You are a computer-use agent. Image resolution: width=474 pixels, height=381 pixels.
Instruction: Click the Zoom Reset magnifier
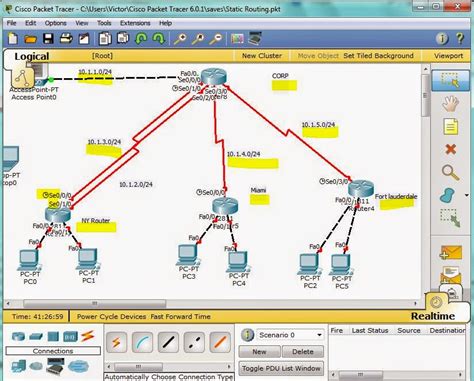tap(198, 39)
